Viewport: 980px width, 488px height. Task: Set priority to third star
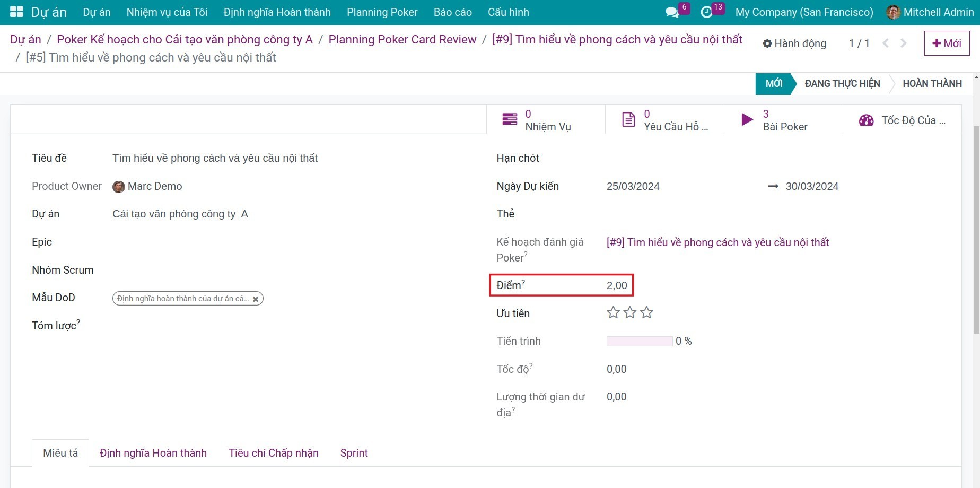(646, 312)
